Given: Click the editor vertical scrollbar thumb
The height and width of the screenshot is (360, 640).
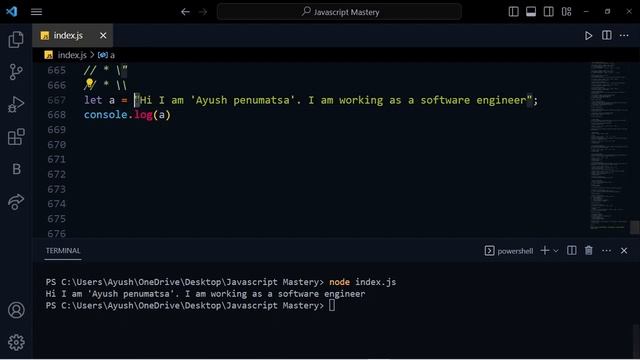Looking at the screenshot, I should click(635, 227).
